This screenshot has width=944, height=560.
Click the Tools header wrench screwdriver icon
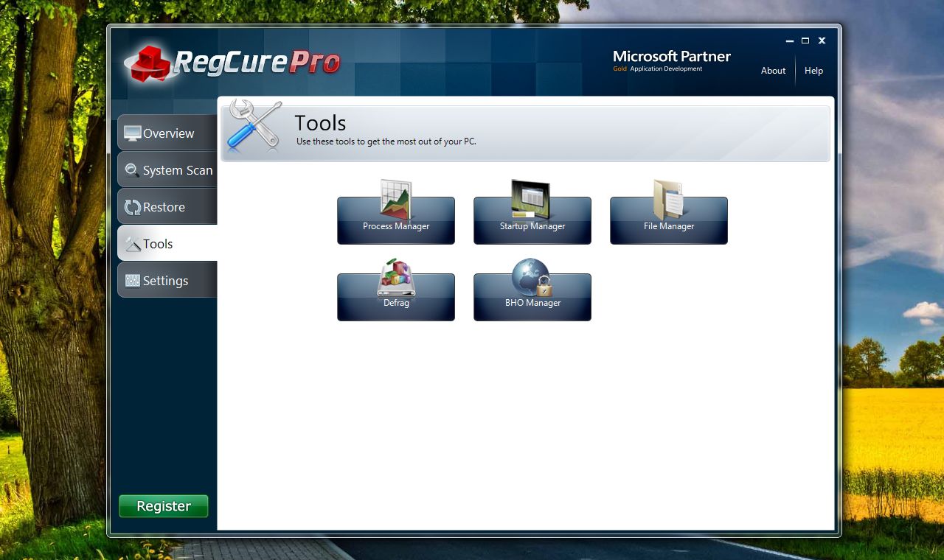click(x=254, y=126)
